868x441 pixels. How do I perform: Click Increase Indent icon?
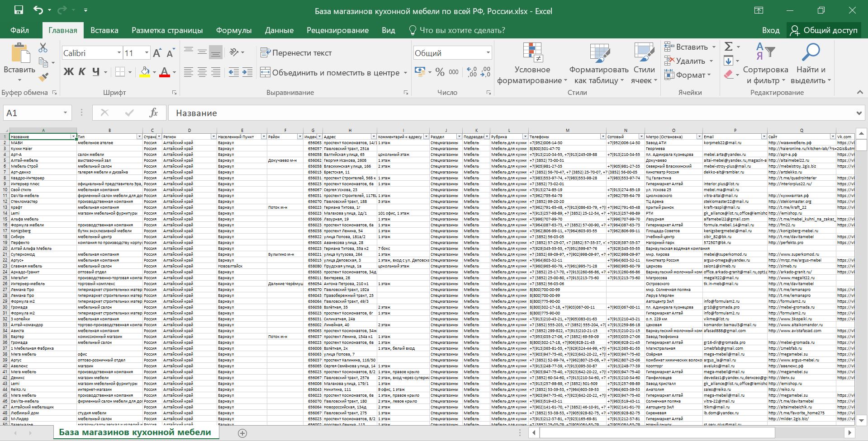[247, 72]
